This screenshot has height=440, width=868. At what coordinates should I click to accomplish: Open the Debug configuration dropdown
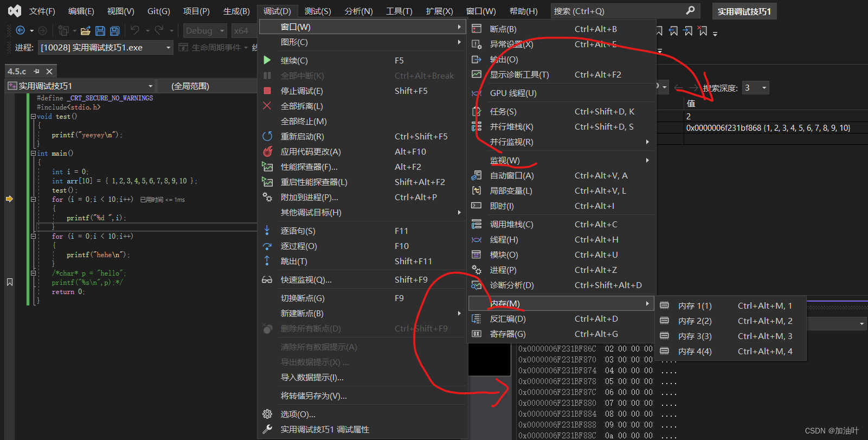coord(204,31)
